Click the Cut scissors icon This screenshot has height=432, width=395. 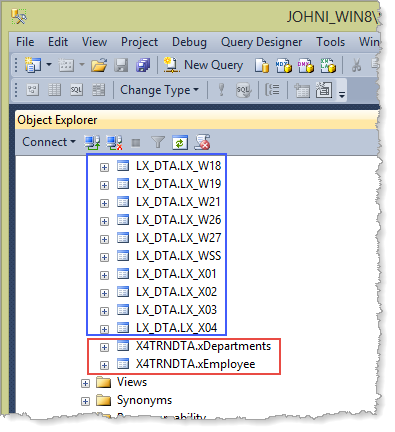356,65
